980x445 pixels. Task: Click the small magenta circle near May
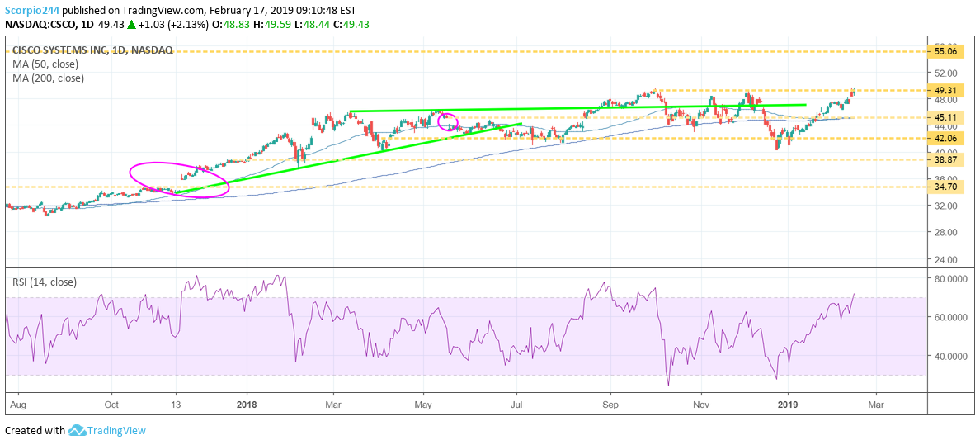click(x=446, y=122)
